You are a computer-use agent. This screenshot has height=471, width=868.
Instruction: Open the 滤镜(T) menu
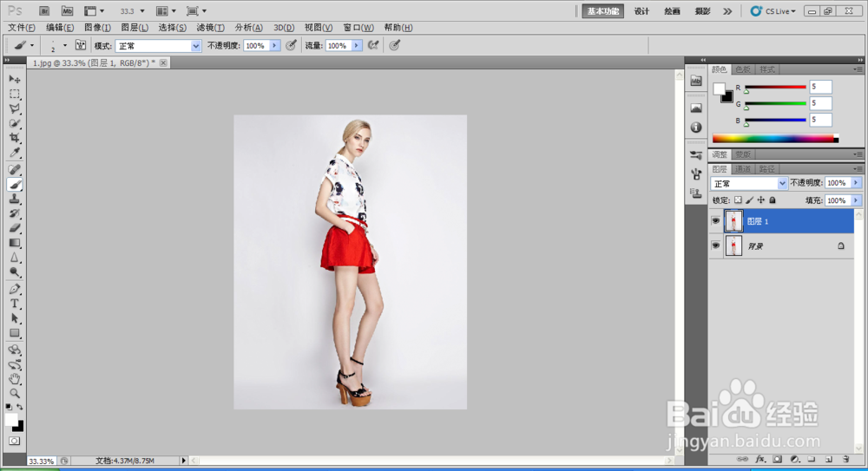coord(210,27)
